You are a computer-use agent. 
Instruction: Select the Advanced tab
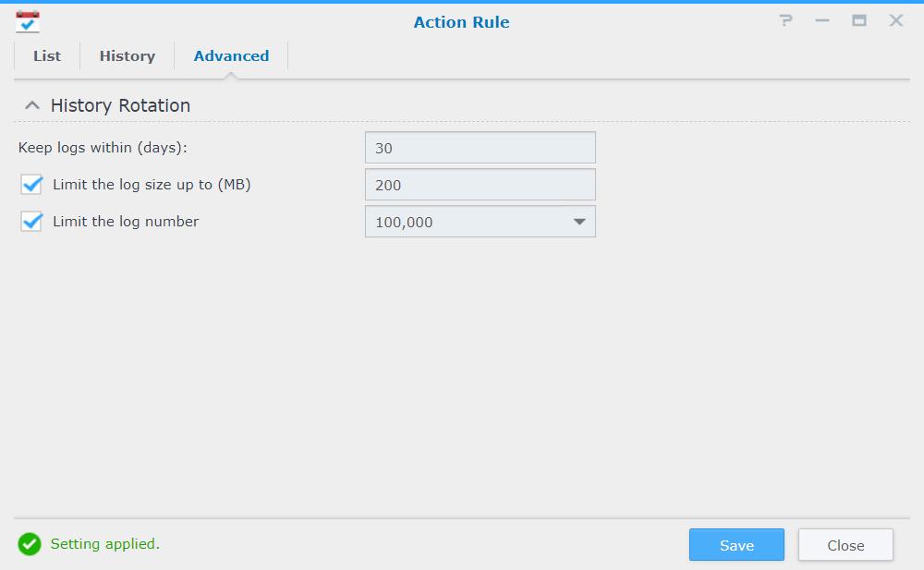pyautogui.click(x=231, y=56)
